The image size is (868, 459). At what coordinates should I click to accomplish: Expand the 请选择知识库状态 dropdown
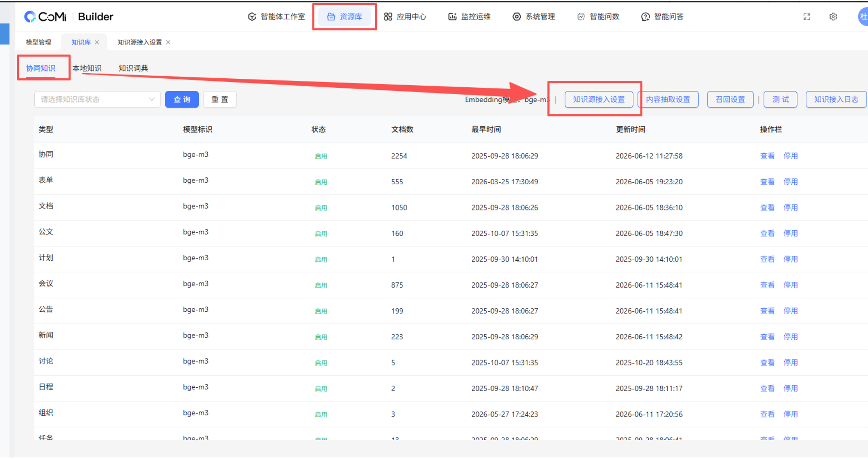pos(97,99)
